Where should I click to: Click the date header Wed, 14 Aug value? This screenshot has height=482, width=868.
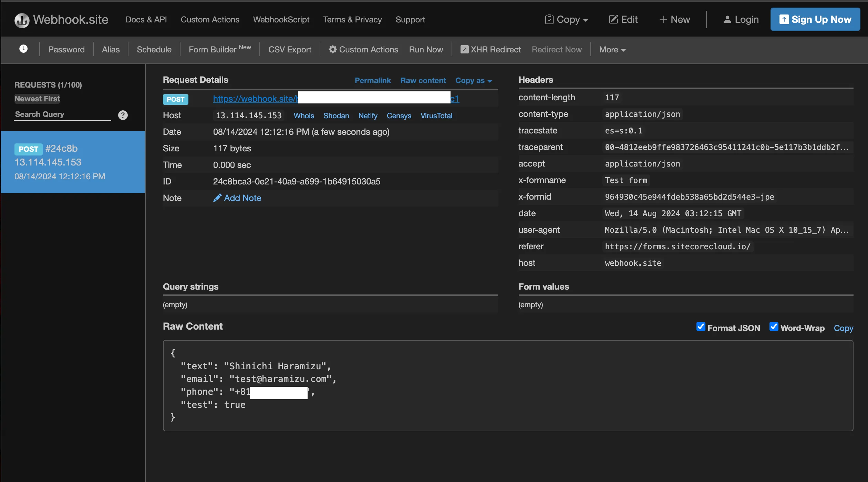[673, 213]
